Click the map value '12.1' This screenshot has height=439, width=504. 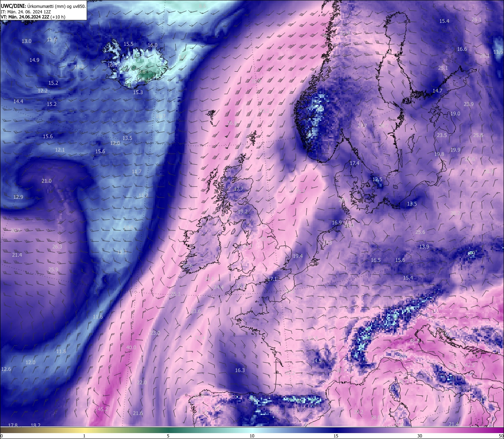[60, 150]
